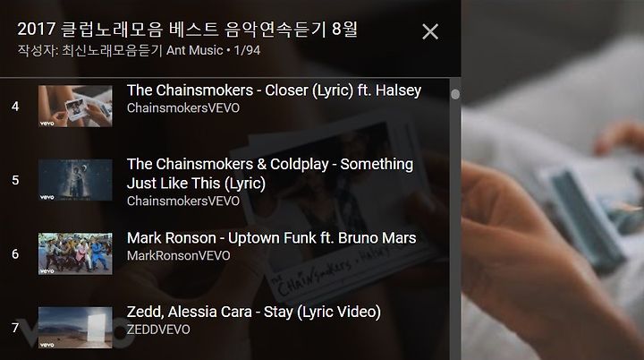Select playlist item number 7

coord(15,328)
